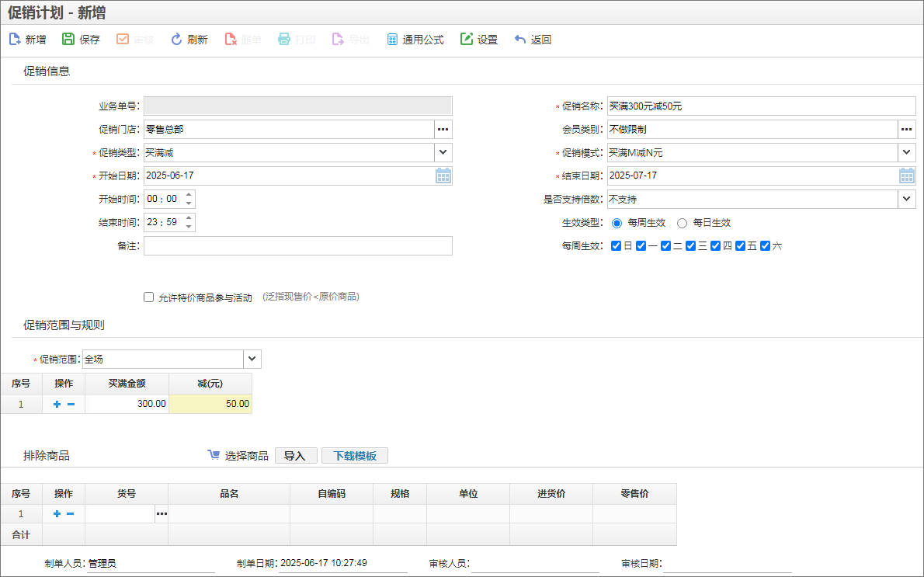Click the 选择商品 cart icon

pos(214,455)
